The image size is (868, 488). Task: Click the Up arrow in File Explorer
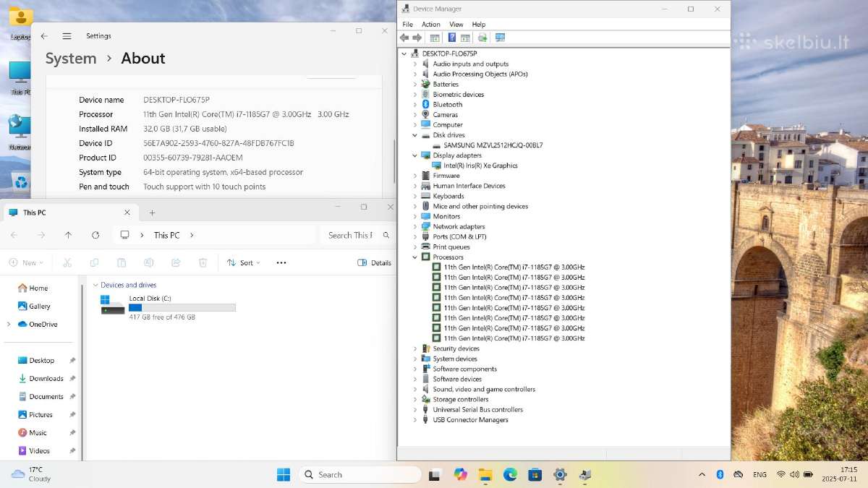pos(68,235)
